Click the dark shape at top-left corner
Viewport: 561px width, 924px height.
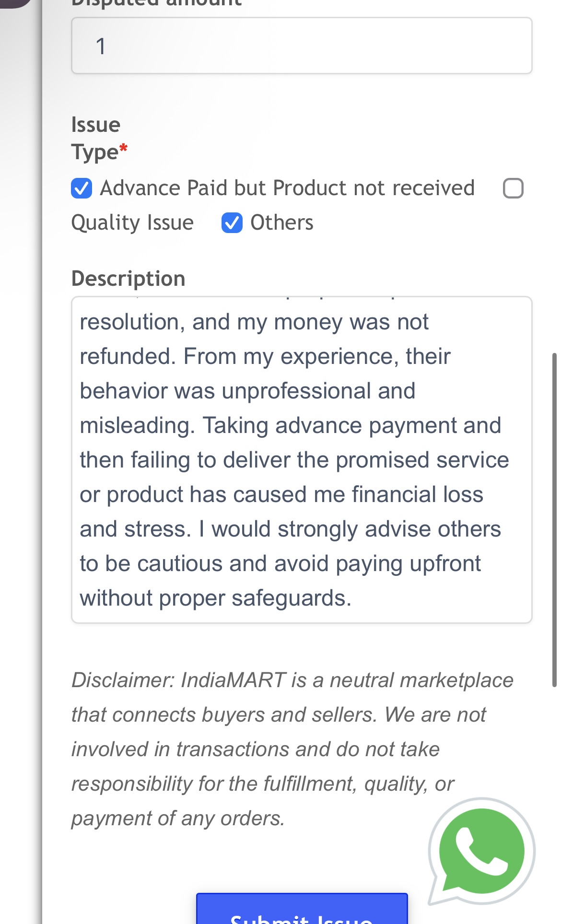tap(14, 3)
